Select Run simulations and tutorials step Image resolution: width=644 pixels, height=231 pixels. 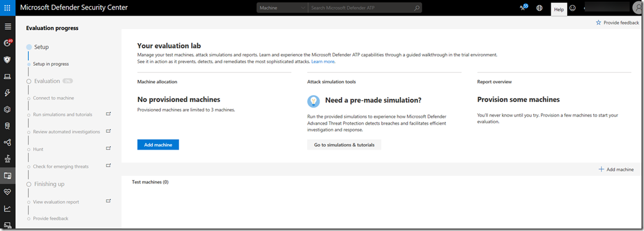[x=60, y=115]
